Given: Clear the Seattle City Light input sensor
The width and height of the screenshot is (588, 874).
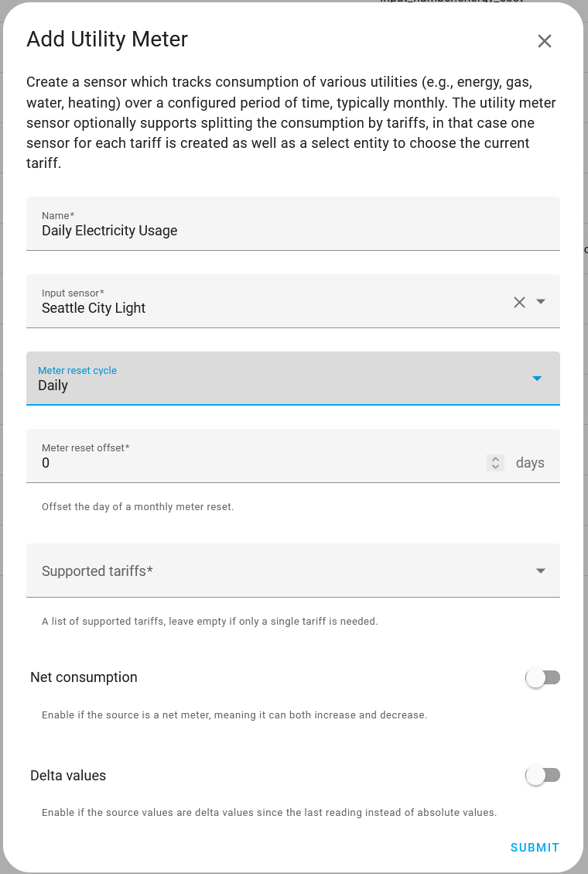Looking at the screenshot, I should click(519, 302).
